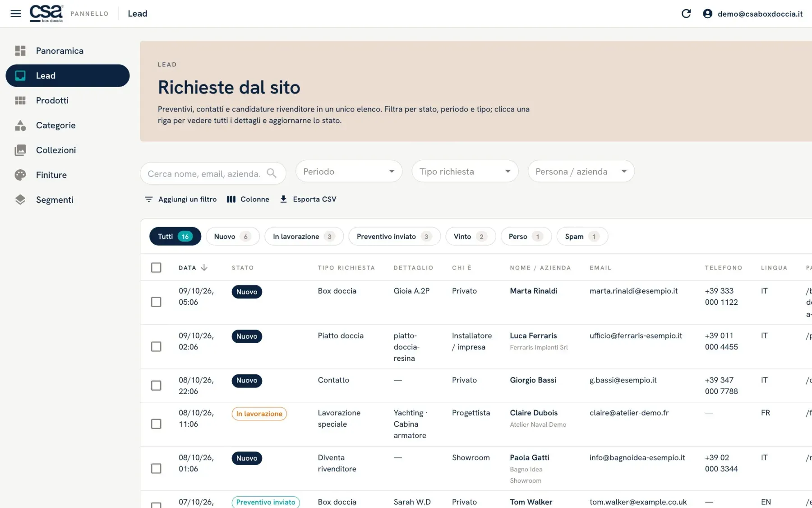812x508 pixels.
Task: Open the hamburger navigation menu
Action: pos(16,14)
